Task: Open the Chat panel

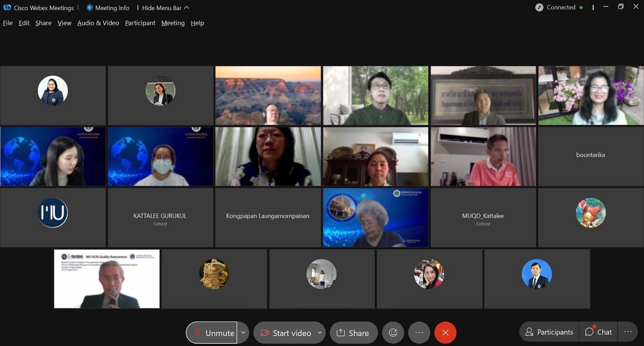Action: pos(598,332)
